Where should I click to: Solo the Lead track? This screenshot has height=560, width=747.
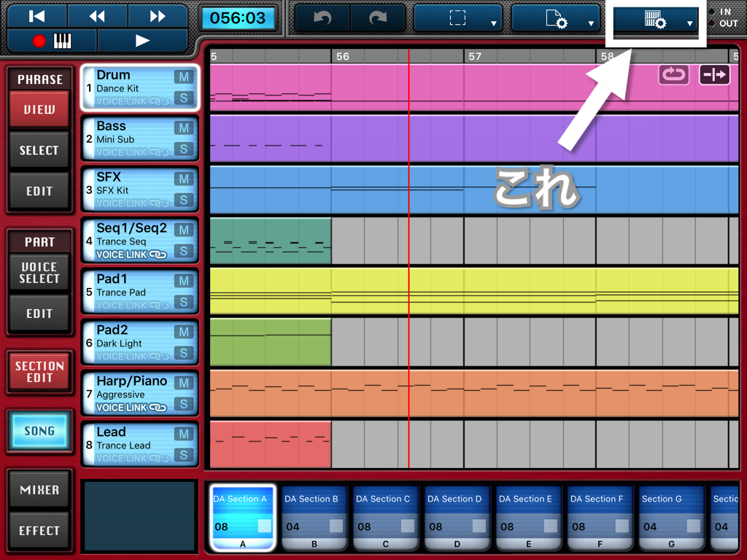(x=184, y=455)
